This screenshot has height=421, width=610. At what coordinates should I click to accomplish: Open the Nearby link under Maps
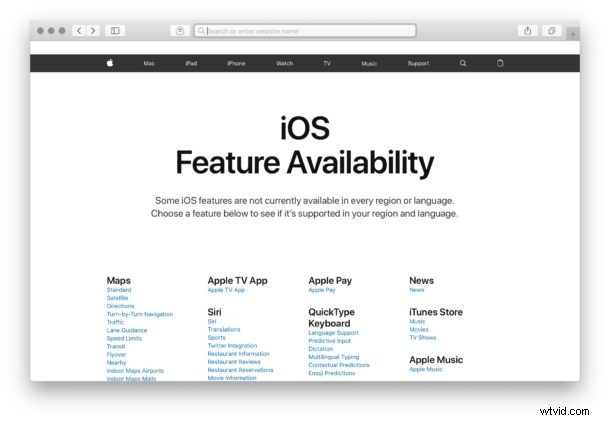116,363
